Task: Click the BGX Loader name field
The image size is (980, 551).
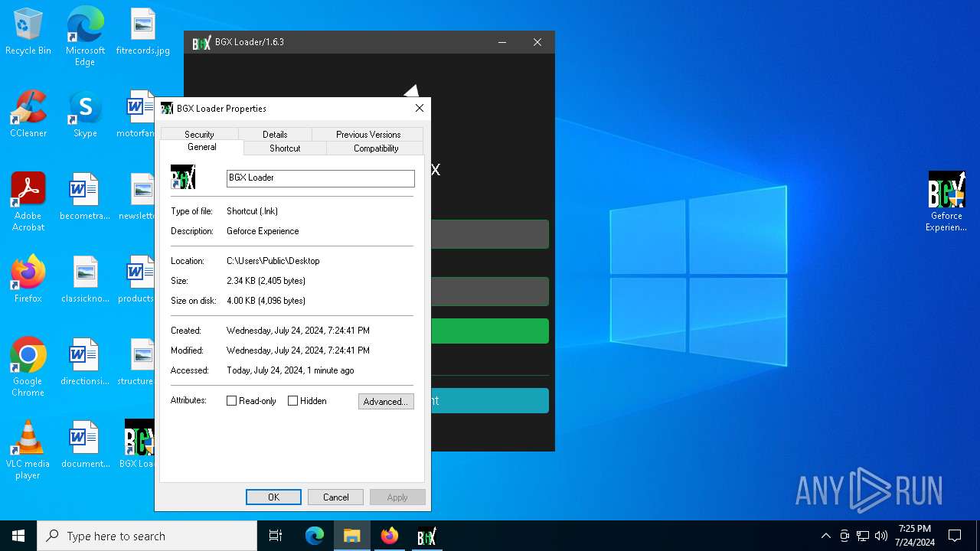Action: coord(321,178)
